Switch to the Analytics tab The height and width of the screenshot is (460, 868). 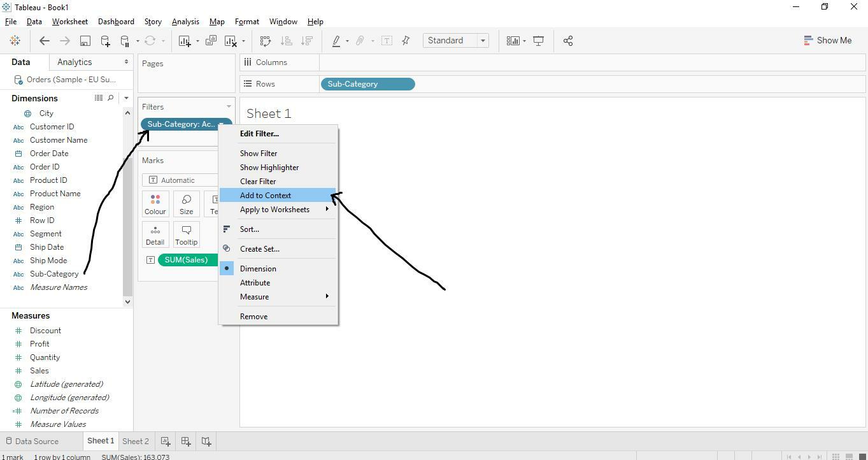tap(75, 62)
